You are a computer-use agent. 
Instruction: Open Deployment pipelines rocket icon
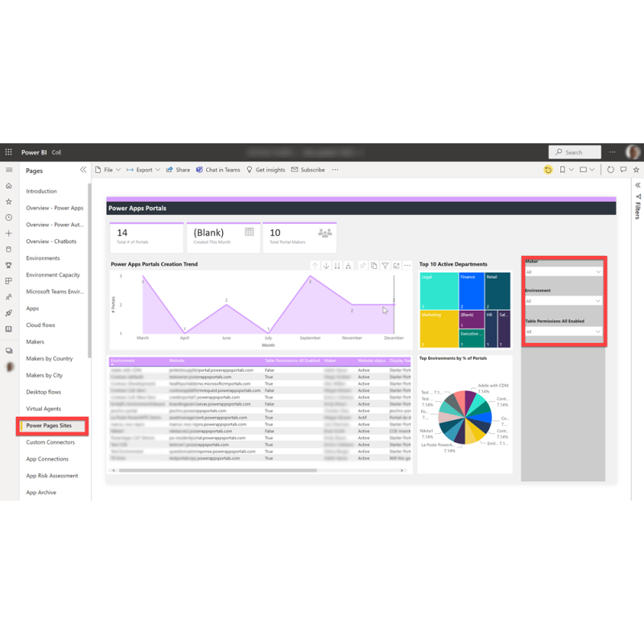(x=9, y=313)
